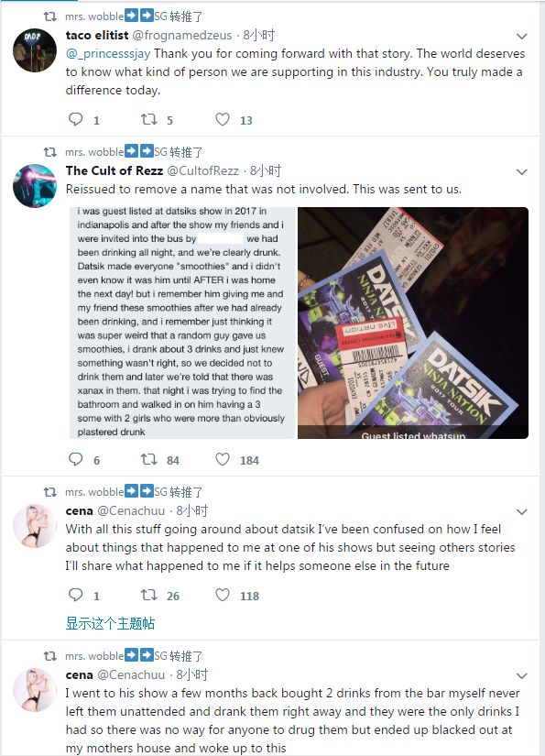Open chevron menu on cena's last tweet
Viewport: 545px width, 756px height.
pyautogui.click(x=521, y=675)
